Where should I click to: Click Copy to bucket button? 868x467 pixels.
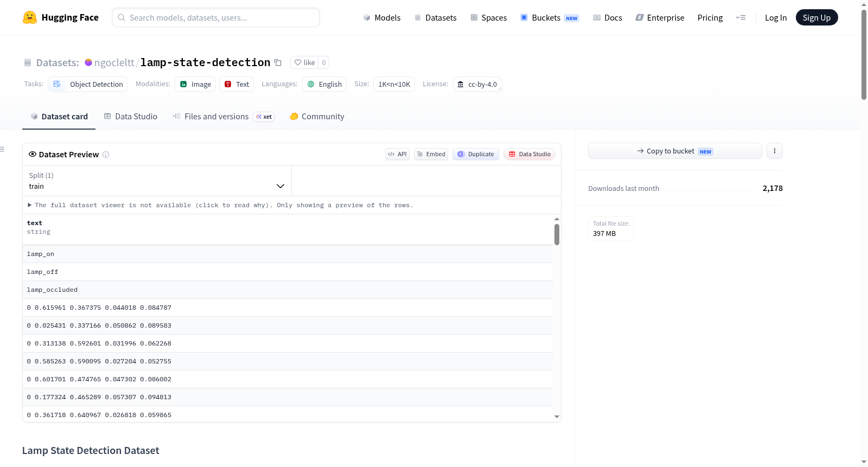pos(675,151)
